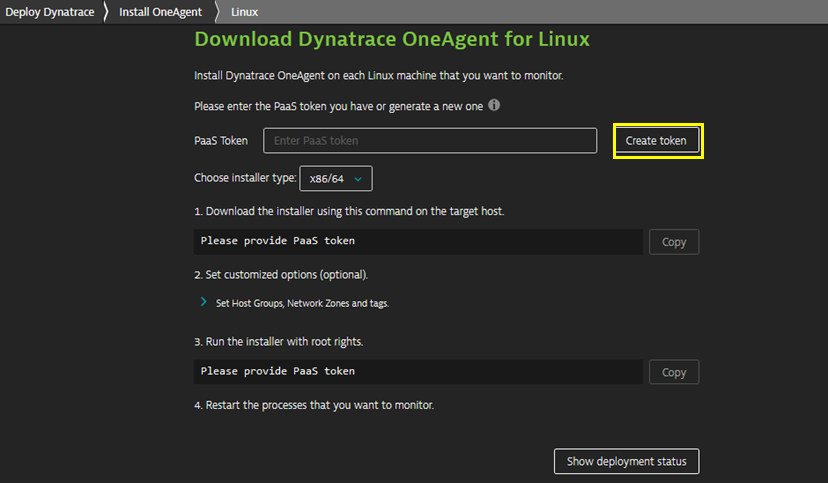This screenshot has height=483, width=828.
Task: Open the x86/64 installer type dropdown
Action: [336, 179]
